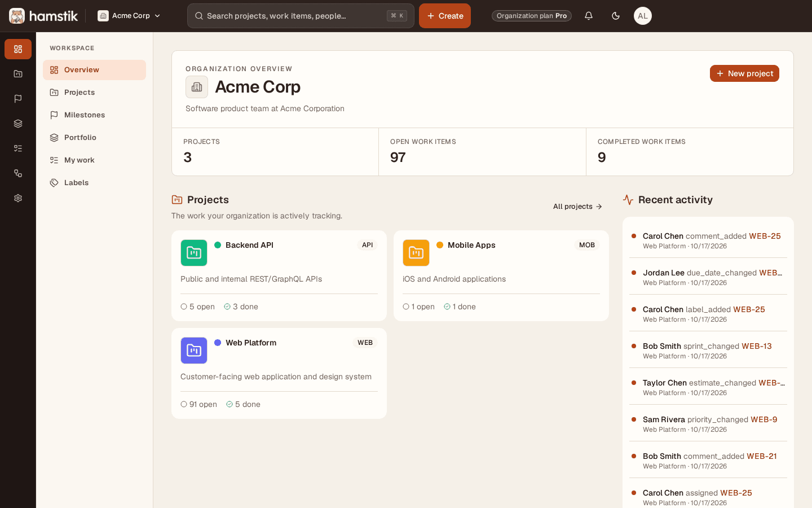Click the API key badge

click(368, 245)
